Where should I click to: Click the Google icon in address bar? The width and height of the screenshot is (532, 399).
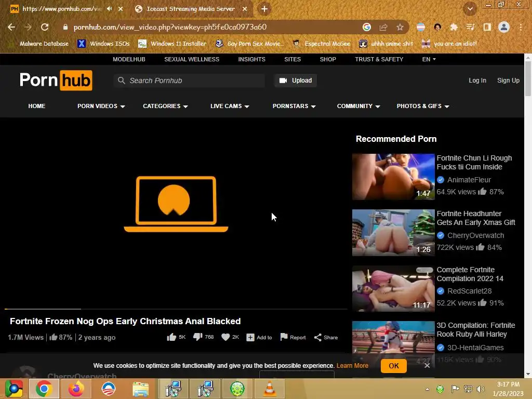[366, 27]
